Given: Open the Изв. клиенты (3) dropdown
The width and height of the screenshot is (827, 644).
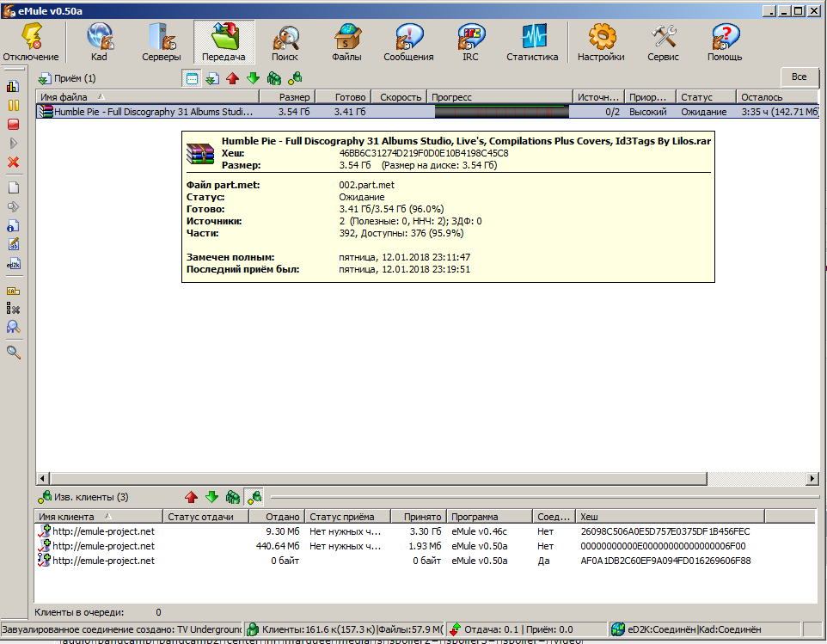Looking at the screenshot, I should click(83, 497).
